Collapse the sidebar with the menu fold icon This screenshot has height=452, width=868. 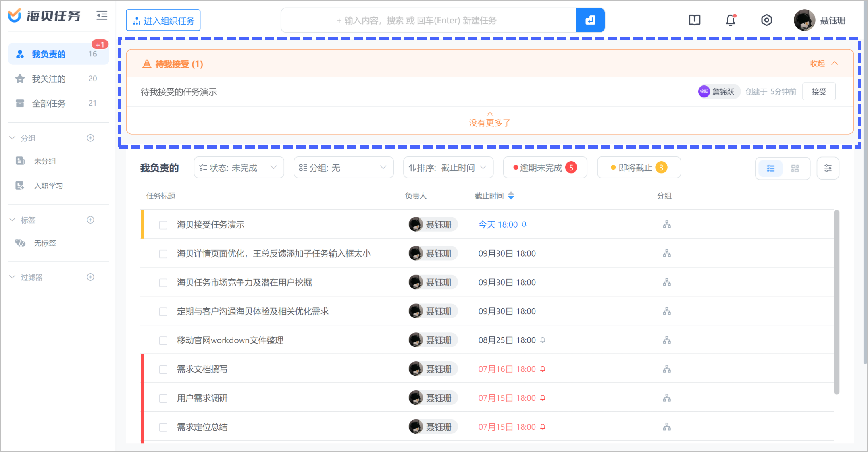click(102, 15)
